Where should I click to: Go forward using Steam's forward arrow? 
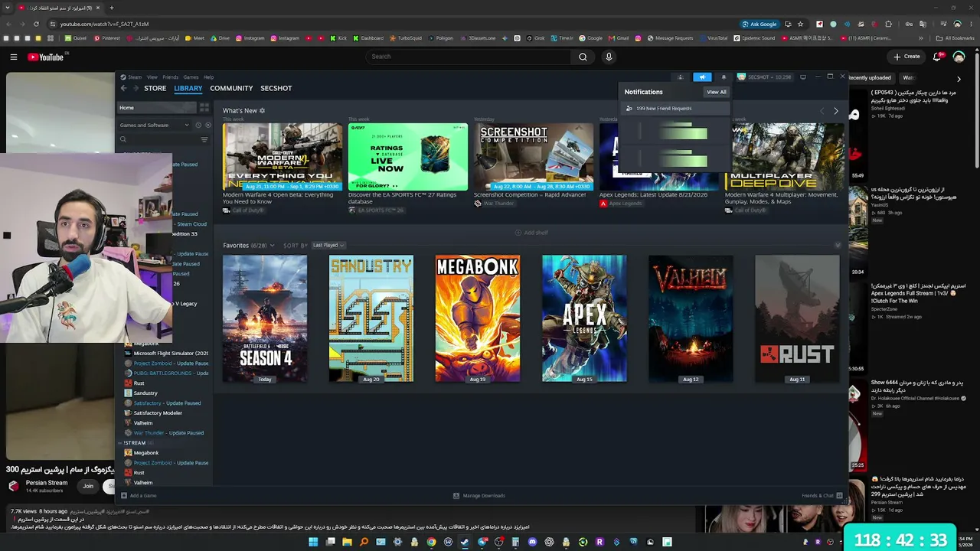click(x=135, y=88)
